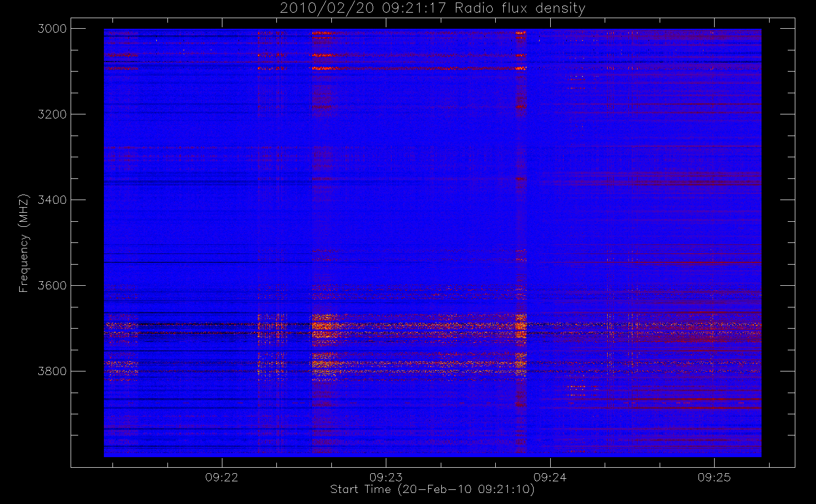Click the plot title "2010/02/20 09:21:17 Radio flux density"
This screenshot has width=816, height=504.
[x=433, y=9]
